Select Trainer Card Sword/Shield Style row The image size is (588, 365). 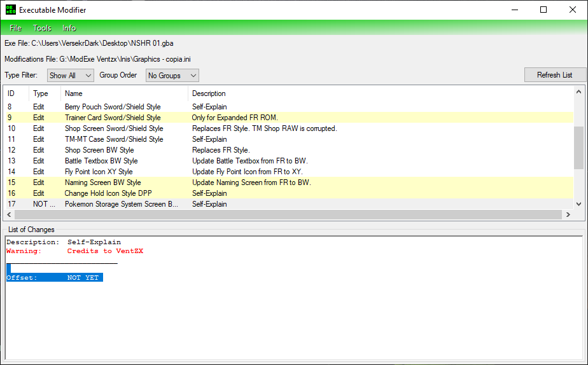[x=113, y=118]
